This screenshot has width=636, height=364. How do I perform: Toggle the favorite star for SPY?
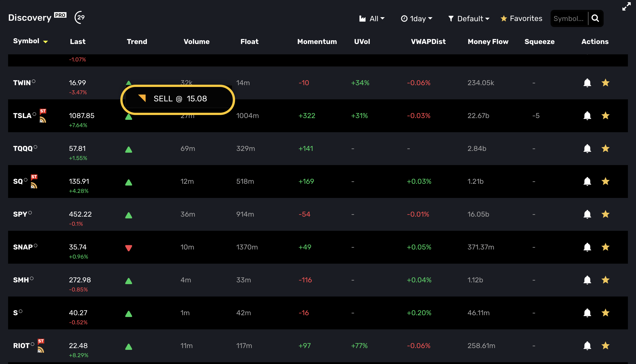click(x=605, y=214)
